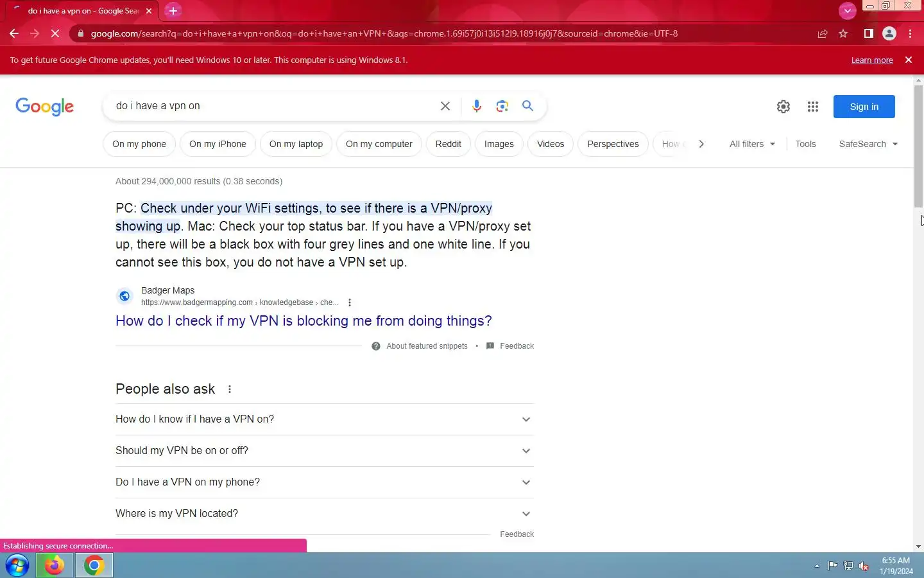Expand Where is my VPN located
924x578 pixels.
click(325, 514)
